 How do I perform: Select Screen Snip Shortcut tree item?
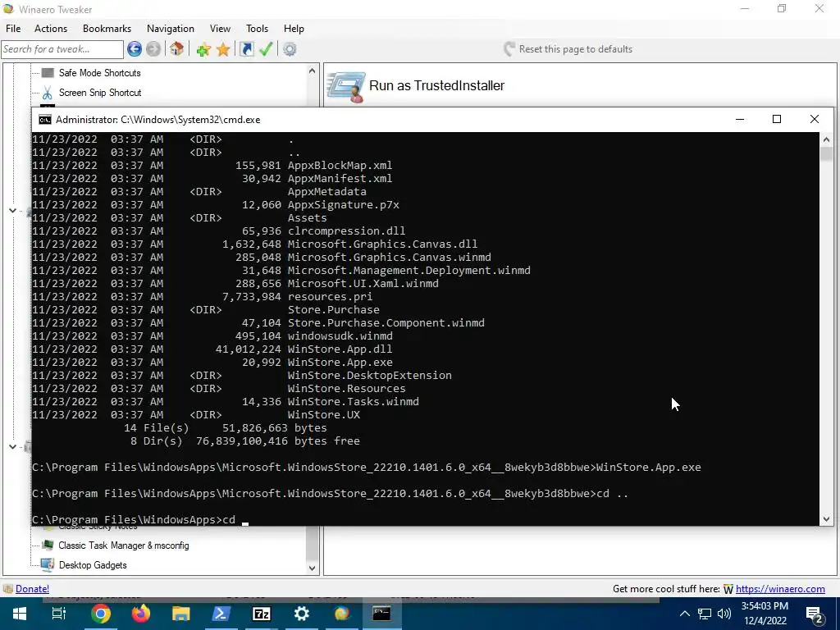click(100, 93)
